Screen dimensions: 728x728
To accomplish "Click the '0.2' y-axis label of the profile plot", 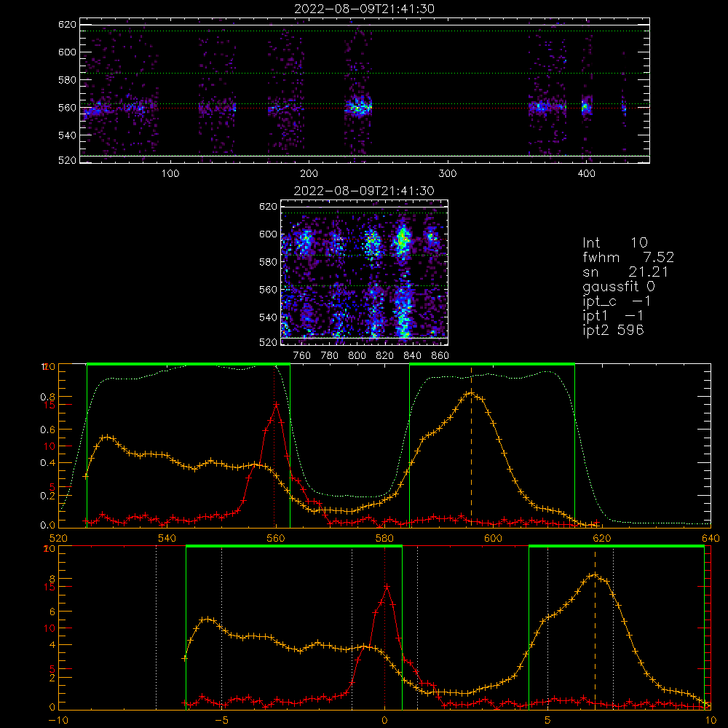I will [x=47, y=496].
